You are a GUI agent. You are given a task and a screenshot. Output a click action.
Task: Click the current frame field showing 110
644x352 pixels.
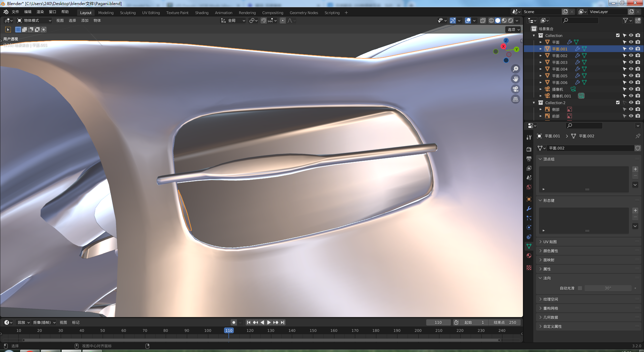coord(438,322)
